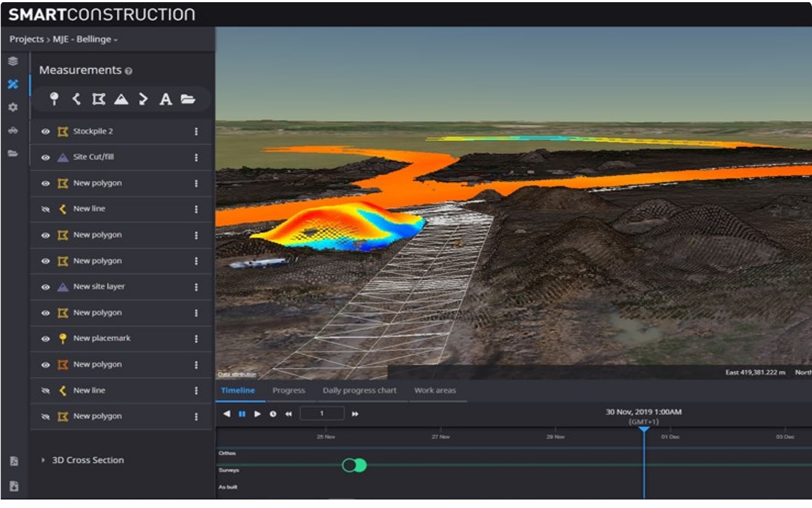Click the timeline playback speed field
Image resolution: width=812 pixels, height=508 pixels.
coord(322,414)
